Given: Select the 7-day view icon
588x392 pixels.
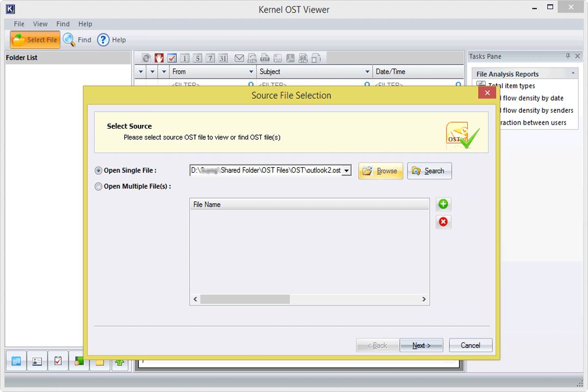Looking at the screenshot, I should (210, 58).
